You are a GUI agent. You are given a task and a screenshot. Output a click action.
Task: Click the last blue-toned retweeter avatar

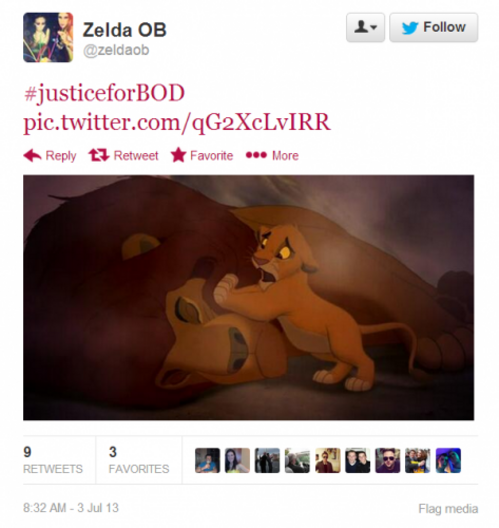(448, 460)
